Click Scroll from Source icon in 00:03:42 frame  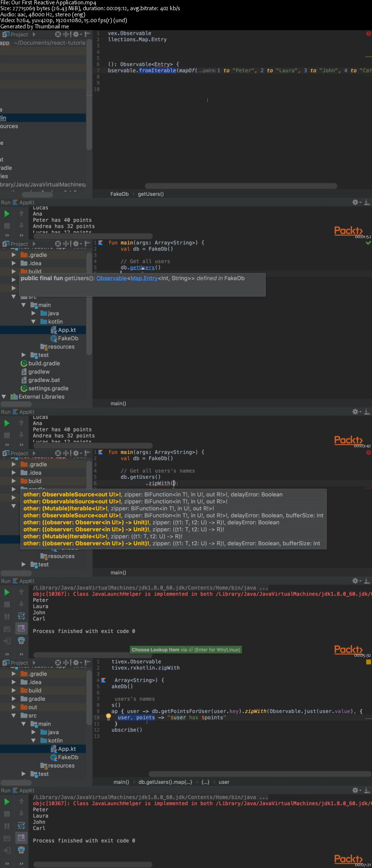58,244
